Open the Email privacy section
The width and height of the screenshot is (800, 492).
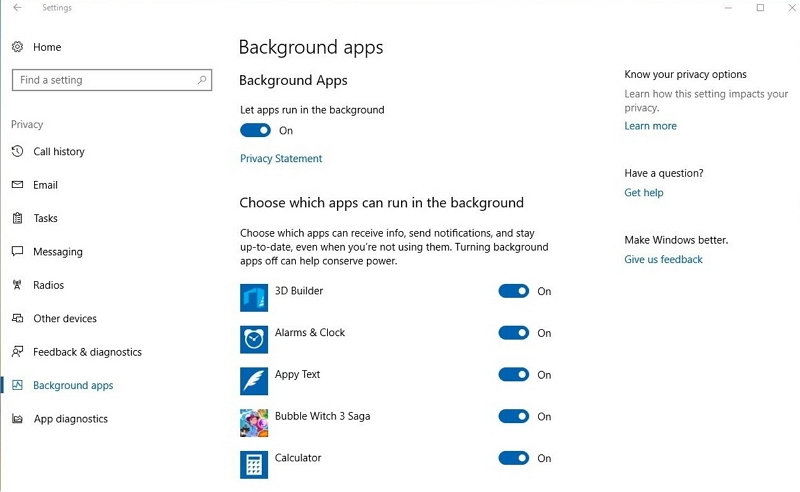[x=45, y=185]
